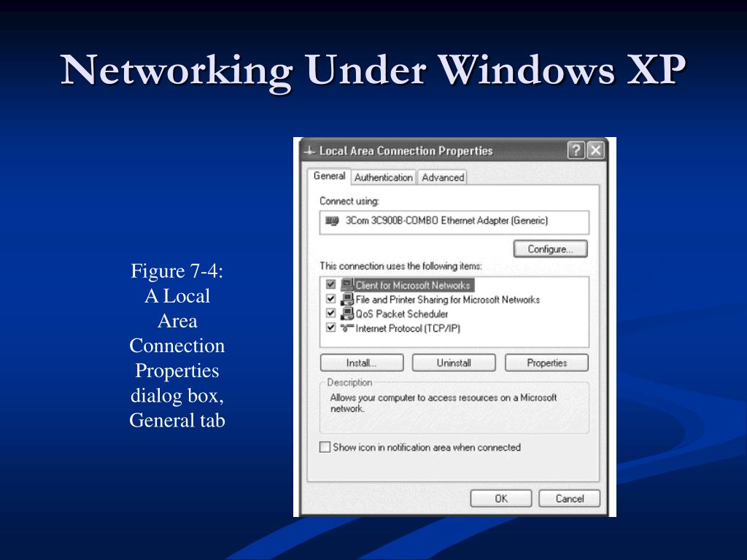Select Internet Protocol (TCP/IP) list item

click(x=408, y=328)
